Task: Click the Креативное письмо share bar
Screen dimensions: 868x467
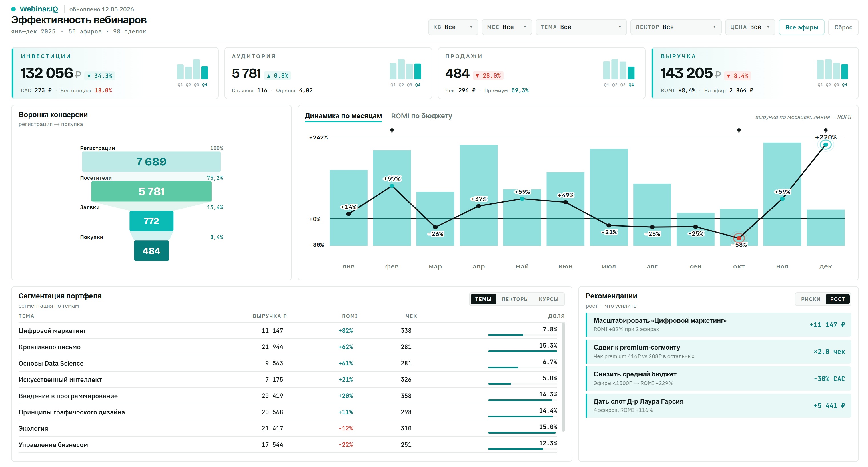Action: (x=522, y=351)
